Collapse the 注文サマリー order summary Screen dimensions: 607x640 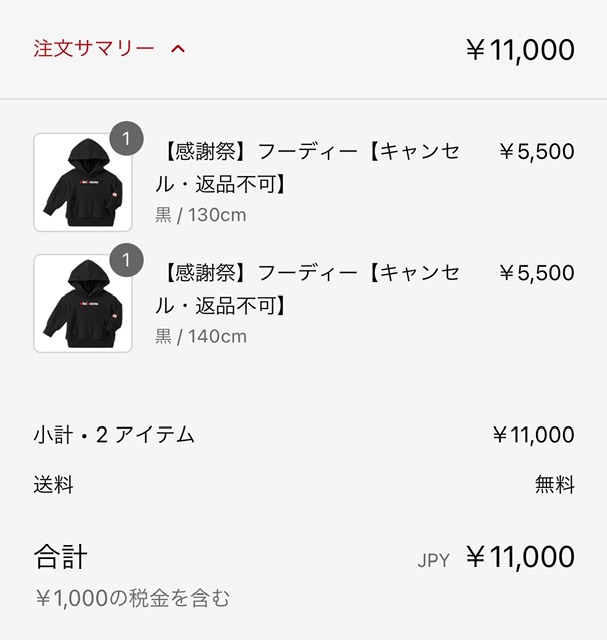tap(95, 48)
